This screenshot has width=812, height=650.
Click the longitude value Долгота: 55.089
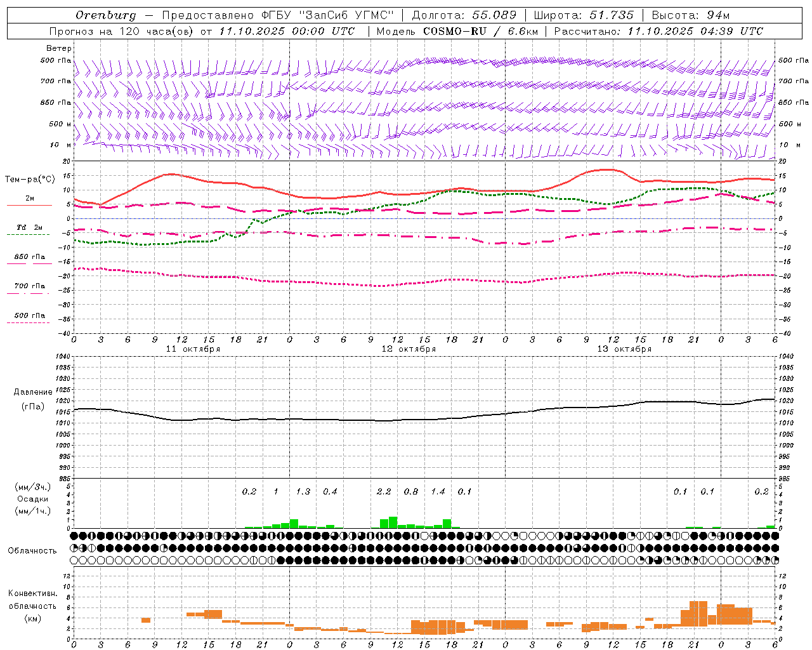pyautogui.click(x=464, y=15)
